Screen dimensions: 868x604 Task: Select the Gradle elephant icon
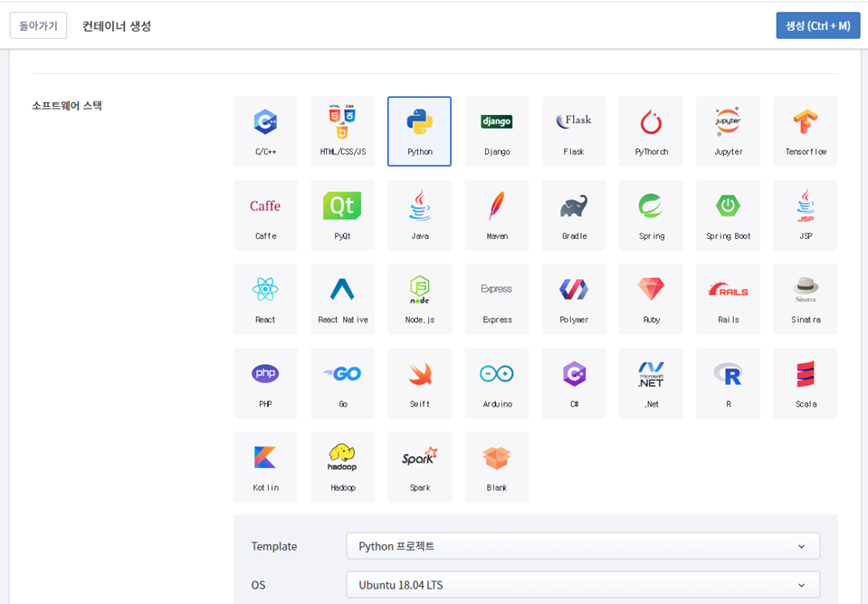574,206
